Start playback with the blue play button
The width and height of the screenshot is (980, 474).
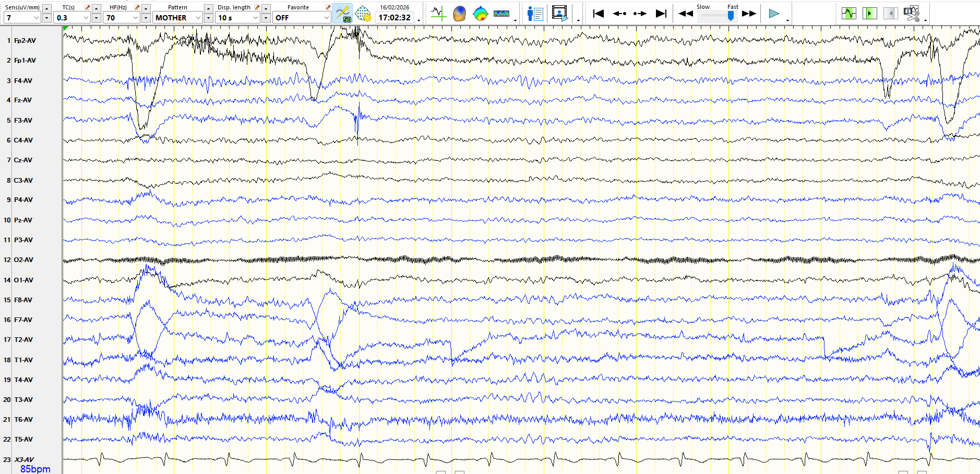point(774,14)
